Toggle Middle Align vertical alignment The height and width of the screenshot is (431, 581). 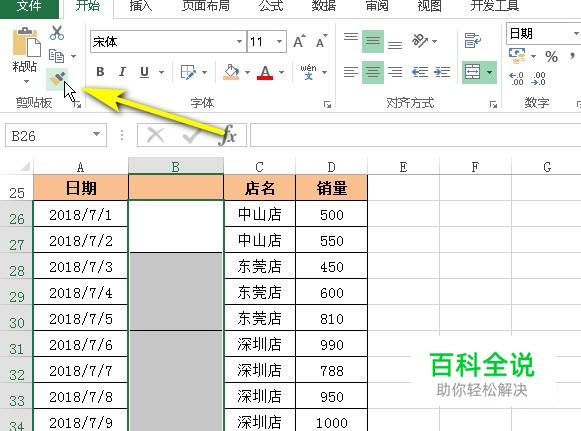click(373, 41)
